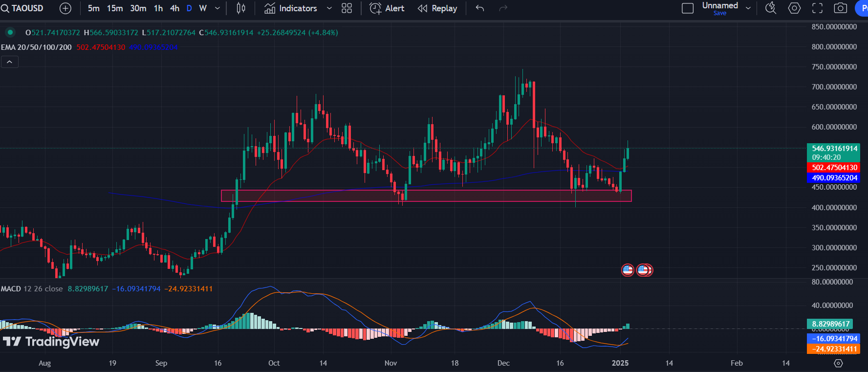The width and height of the screenshot is (868, 372).
Task: Undo the last chart action
Action: tap(480, 8)
